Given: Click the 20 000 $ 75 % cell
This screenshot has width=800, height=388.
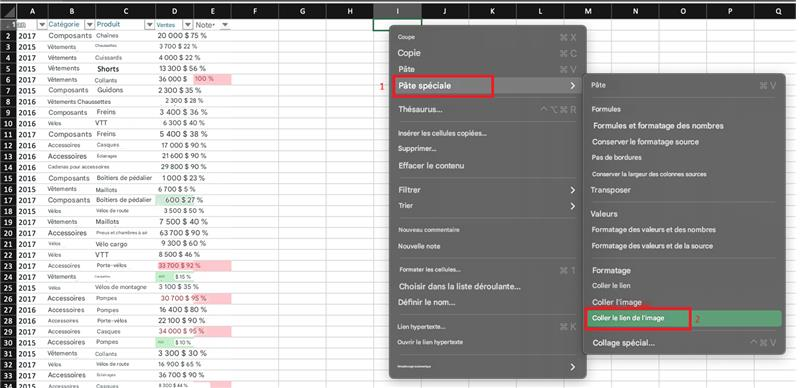Looking at the screenshot, I should tap(182, 36).
